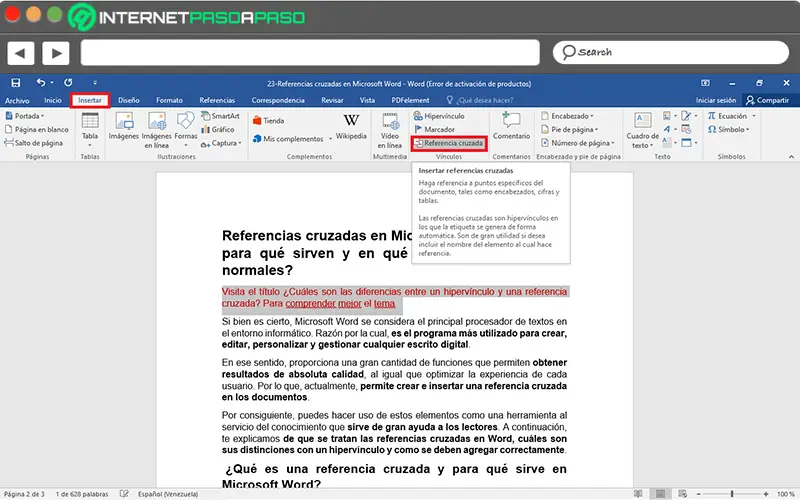Open the Formas shapes gallery

[x=186, y=130]
